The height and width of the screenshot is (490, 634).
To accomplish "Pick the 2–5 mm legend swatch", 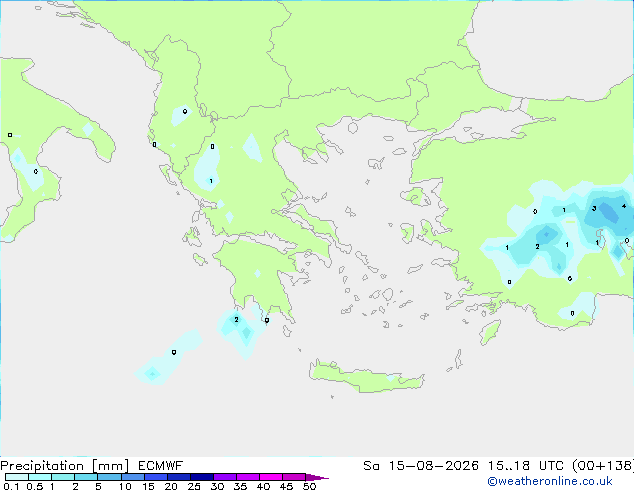I will [x=86, y=477].
